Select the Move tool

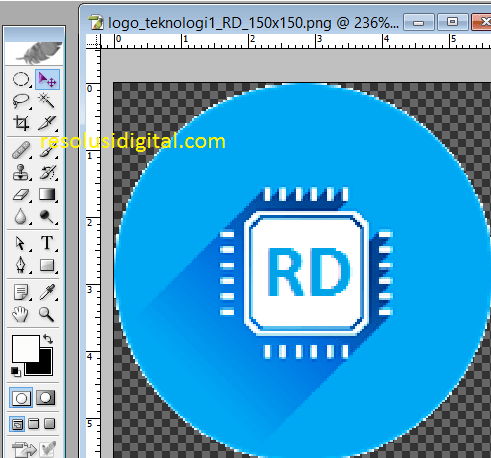pos(47,80)
